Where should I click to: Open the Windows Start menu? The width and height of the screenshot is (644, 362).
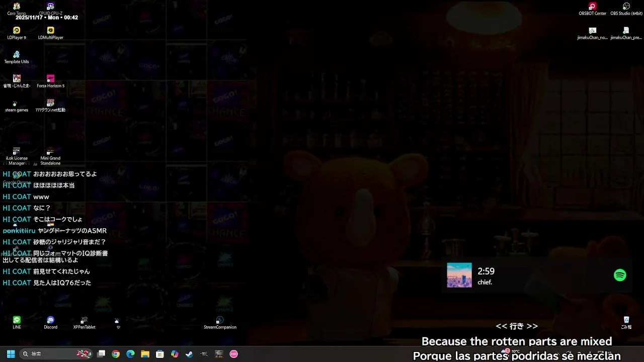click(x=11, y=354)
